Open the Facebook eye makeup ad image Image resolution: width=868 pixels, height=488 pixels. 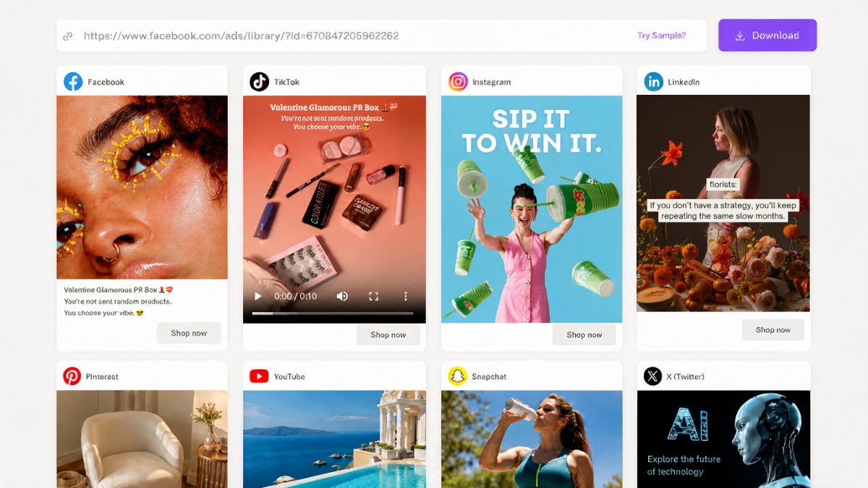[x=142, y=188]
